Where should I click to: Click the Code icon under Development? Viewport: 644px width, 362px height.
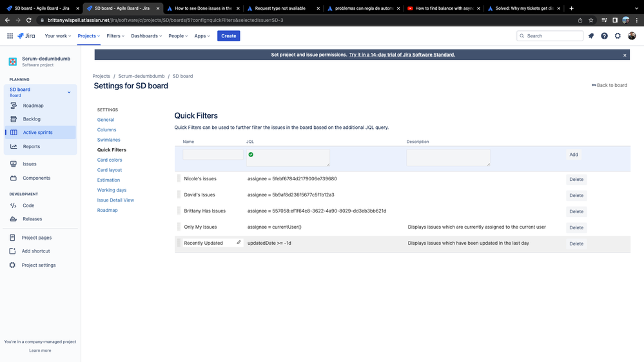click(14, 205)
